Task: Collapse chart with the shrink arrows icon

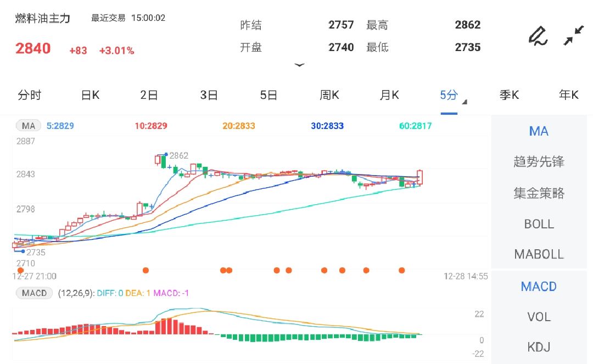Action: point(574,36)
